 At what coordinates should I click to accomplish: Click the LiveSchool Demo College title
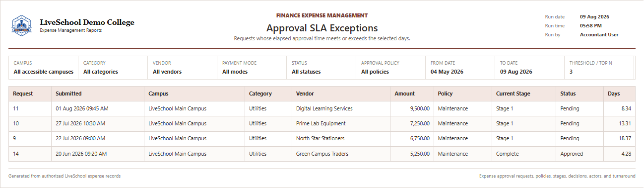pyautogui.click(x=87, y=22)
